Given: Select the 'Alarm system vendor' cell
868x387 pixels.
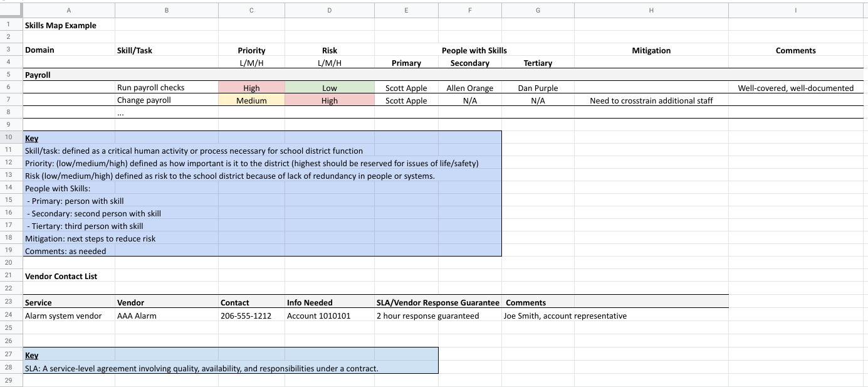Looking at the screenshot, I should [69, 315].
